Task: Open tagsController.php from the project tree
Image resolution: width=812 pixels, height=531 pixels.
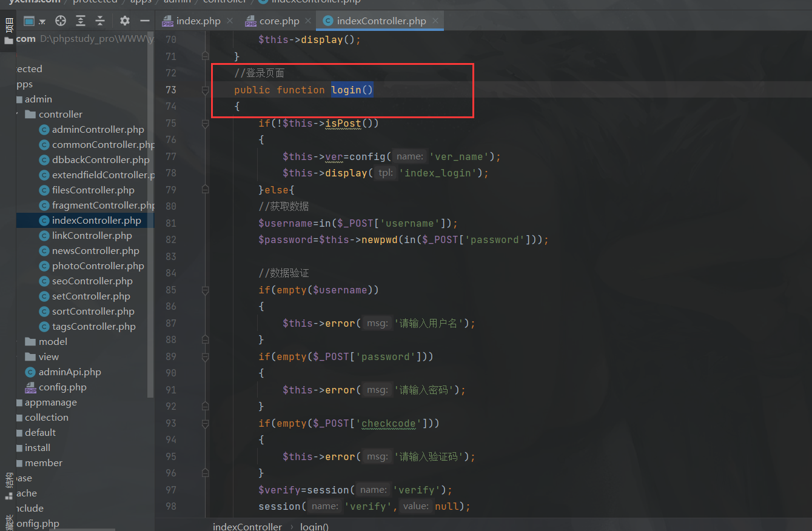Action: (93, 326)
